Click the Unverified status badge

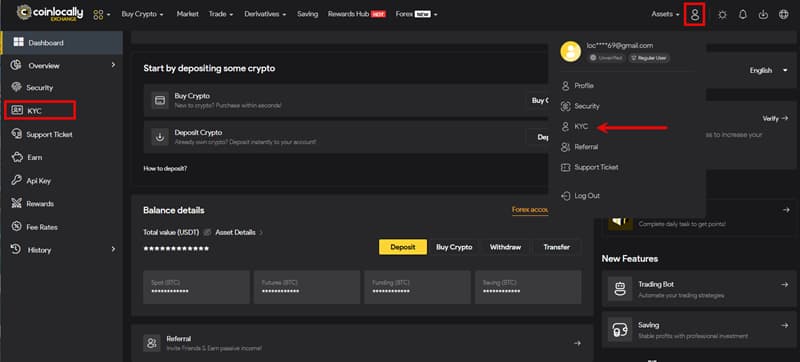coord(606,58)
